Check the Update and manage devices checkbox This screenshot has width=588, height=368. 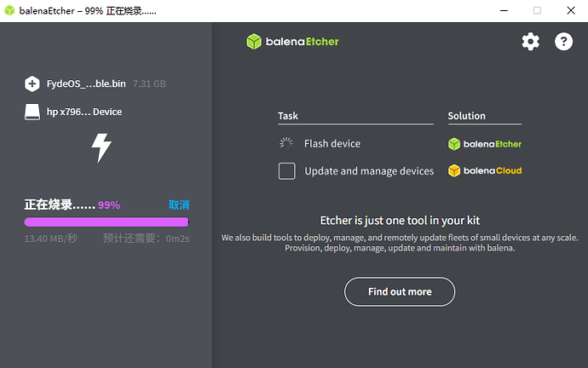286,171
